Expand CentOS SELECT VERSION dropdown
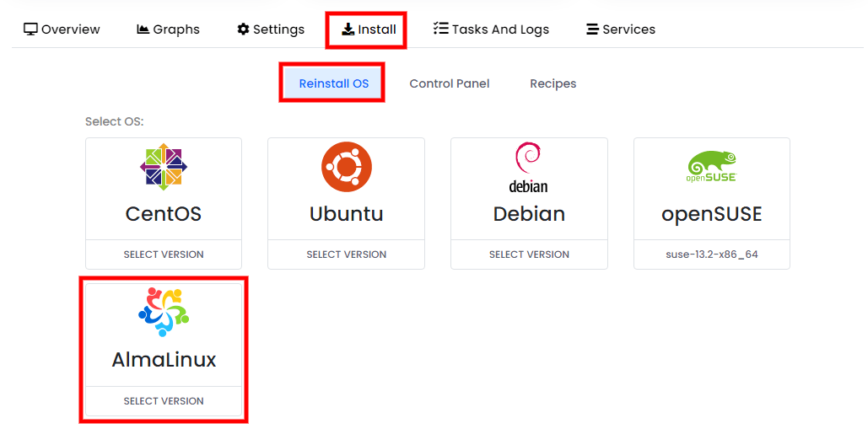 [x=164, y=255]
